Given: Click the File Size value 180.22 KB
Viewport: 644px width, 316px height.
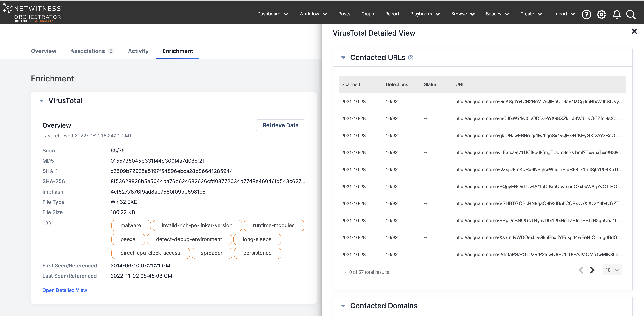Looking at the screenshot, I should (x=123, y=212).
